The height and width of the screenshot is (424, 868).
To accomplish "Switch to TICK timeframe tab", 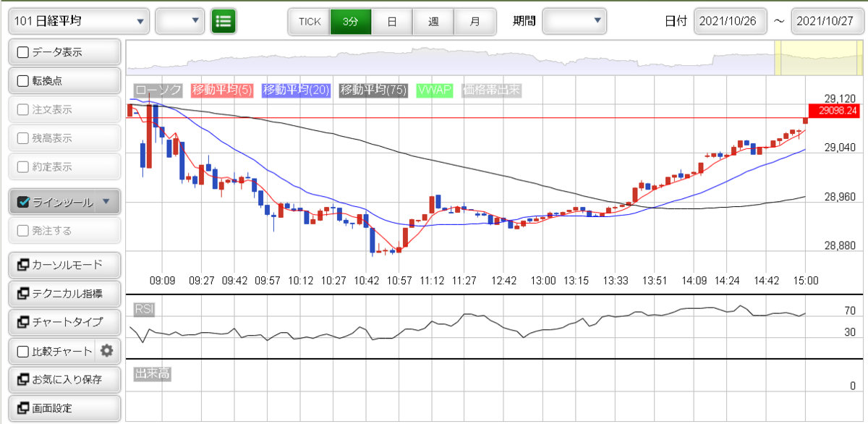I will click(310, 21).
